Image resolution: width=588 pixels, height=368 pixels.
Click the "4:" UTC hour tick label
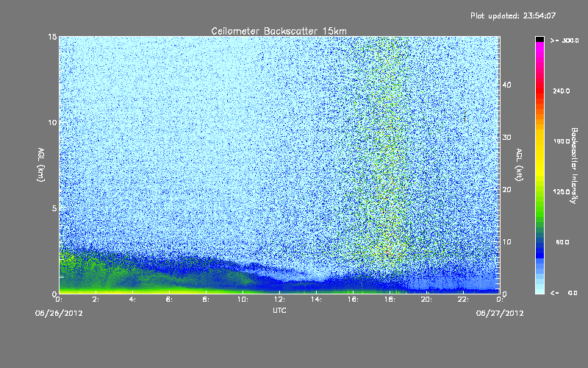point(133,300)
